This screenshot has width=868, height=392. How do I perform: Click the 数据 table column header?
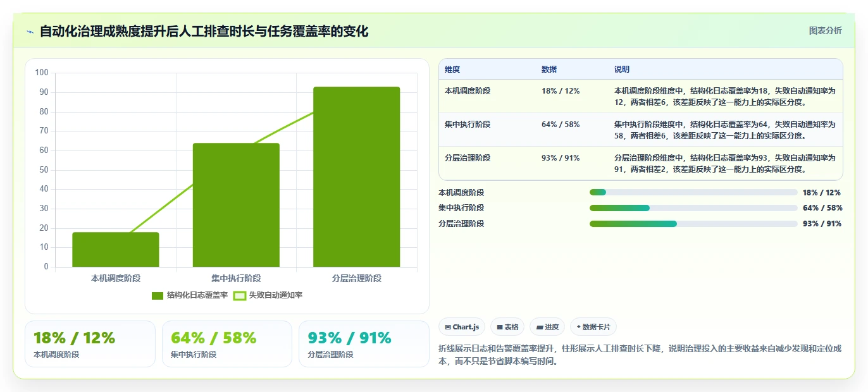click(x=549, y=70)
